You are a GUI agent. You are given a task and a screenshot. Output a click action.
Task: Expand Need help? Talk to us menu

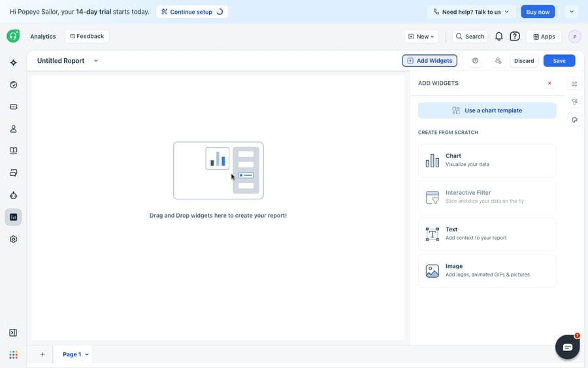pyautogui.click(x=472, y=12)
